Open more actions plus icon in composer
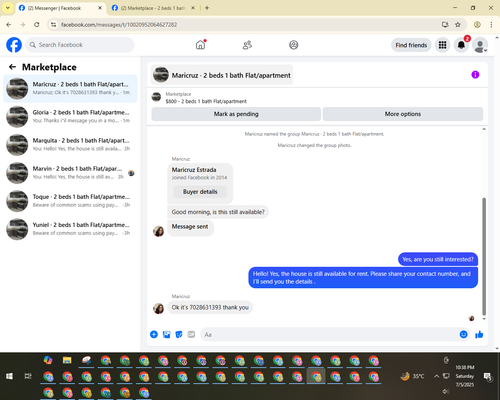The image size is (500, 400). click(x=154, y=334)
